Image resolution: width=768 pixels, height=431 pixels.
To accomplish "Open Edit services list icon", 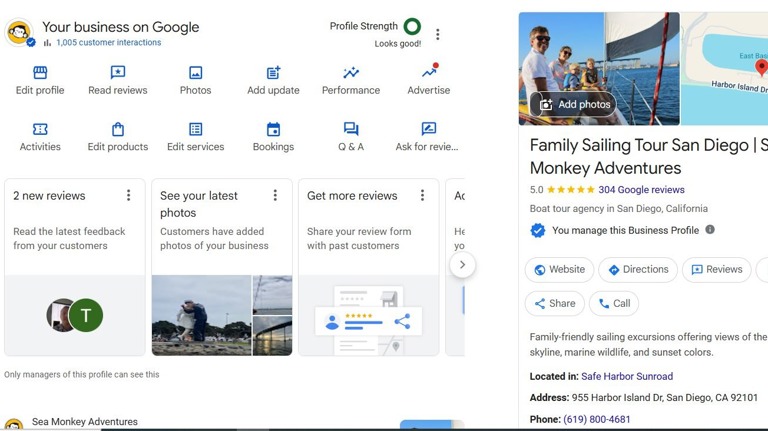I will [x=195, y=129].
